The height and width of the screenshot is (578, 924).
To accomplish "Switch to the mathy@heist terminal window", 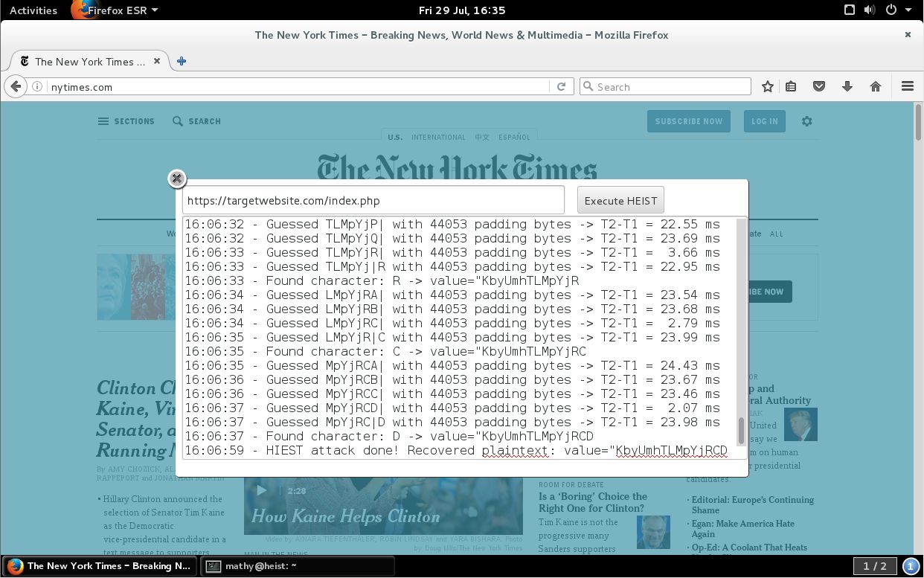I will [x=298, y=565].
